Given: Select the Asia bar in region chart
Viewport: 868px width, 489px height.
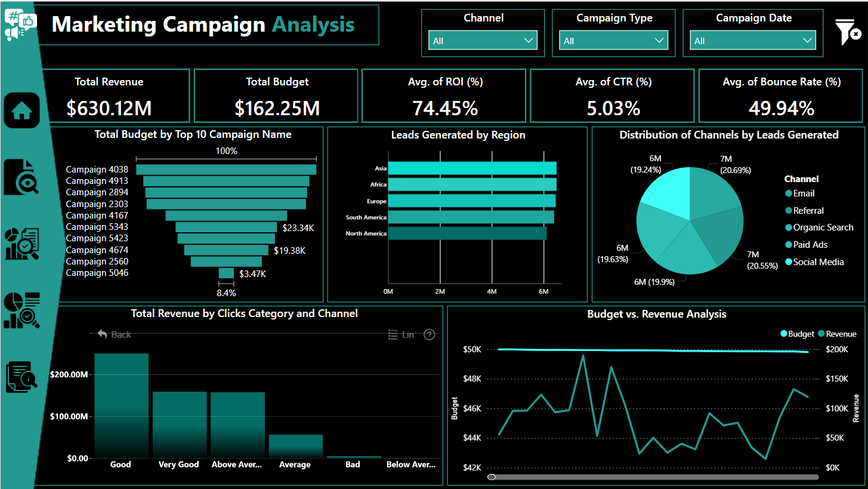Looking at the screenshot, I should (x=472, y=168).
